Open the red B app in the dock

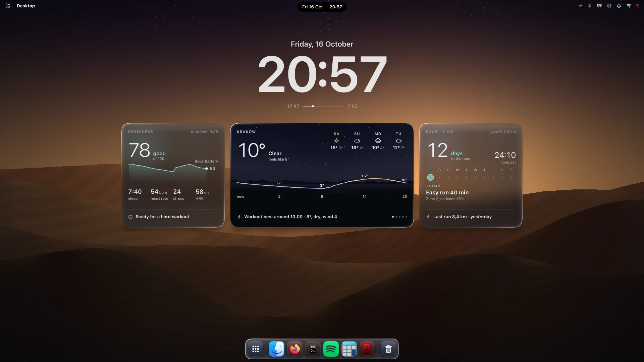367,349
